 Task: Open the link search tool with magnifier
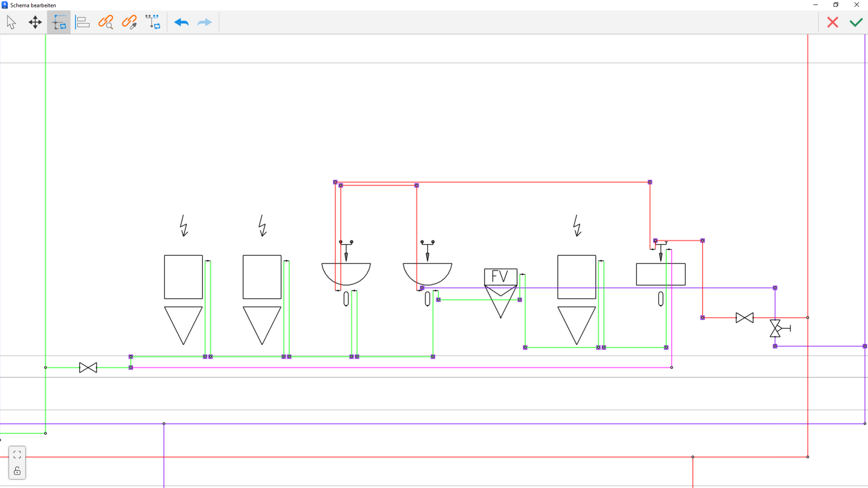click(x=106, y=22)
